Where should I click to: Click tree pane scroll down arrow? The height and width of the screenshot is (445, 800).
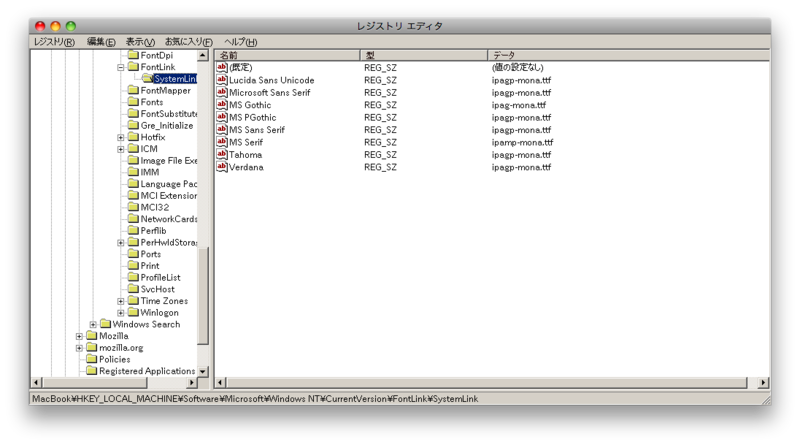[x=203, y=372]
